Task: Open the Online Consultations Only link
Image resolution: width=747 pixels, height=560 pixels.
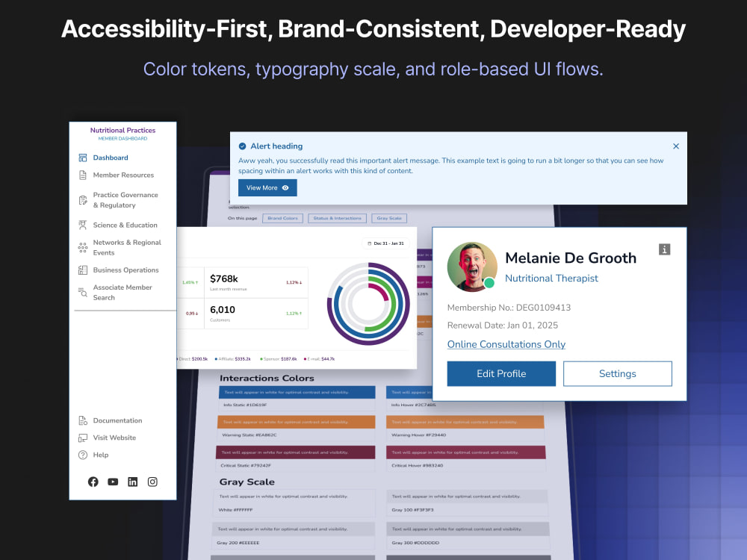Action: tap(506, 344)
